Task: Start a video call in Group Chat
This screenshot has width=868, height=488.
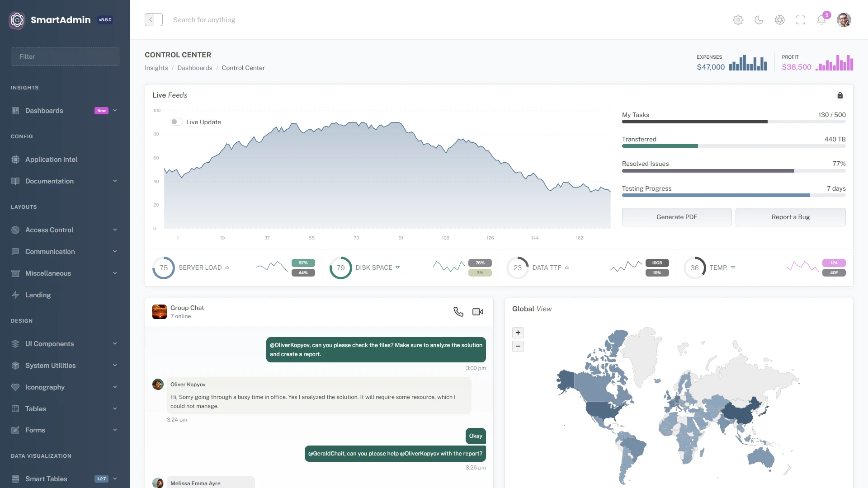Action: point(478,312)
